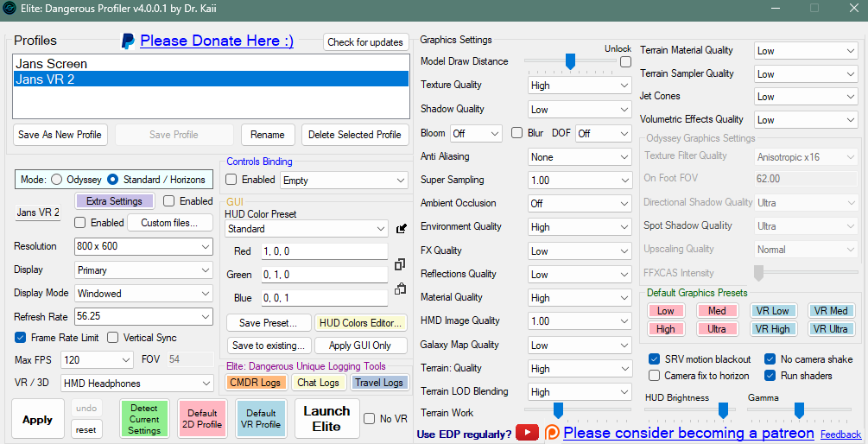
Task: Open the become a patreon link
Action: point(688,433)
